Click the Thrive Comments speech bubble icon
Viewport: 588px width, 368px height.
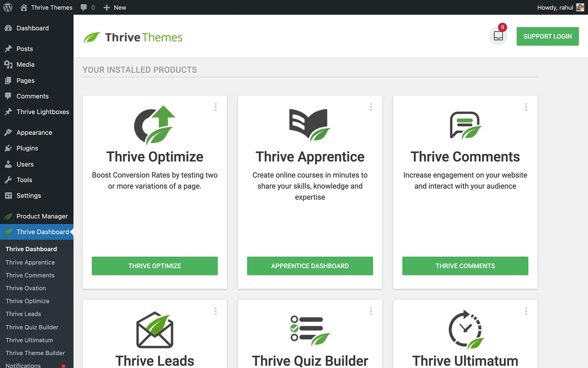tap(465, 124)
